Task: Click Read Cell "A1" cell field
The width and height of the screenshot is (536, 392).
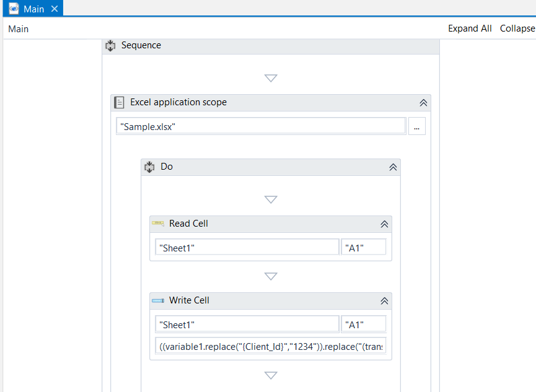Action: pyautogui.click(x=364, y=248)
